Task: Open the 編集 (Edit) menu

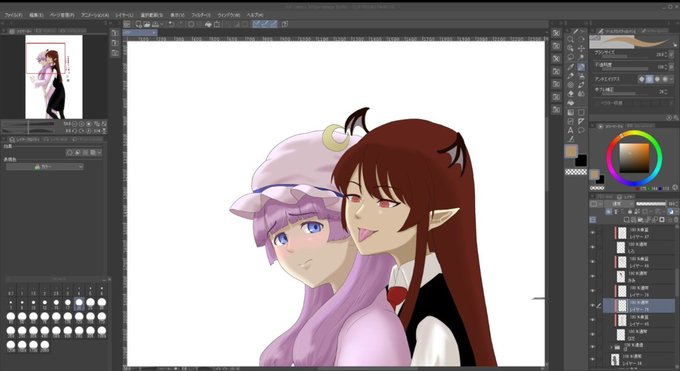Action: (36, 15)
